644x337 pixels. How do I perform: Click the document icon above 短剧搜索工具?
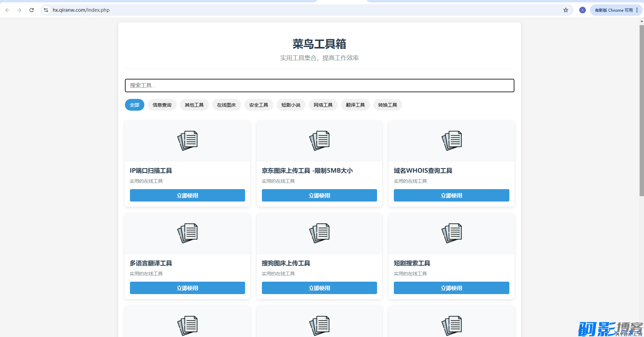click(451, 233)
